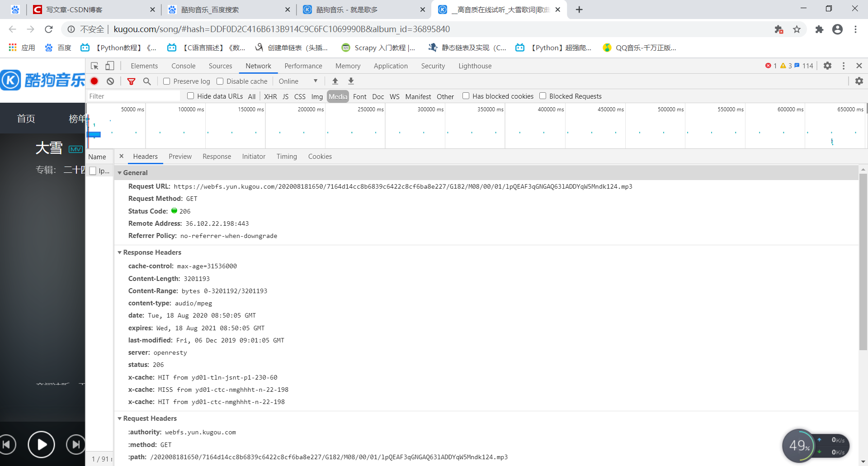Click the blue message count indicator

click(x=804, y=66)
